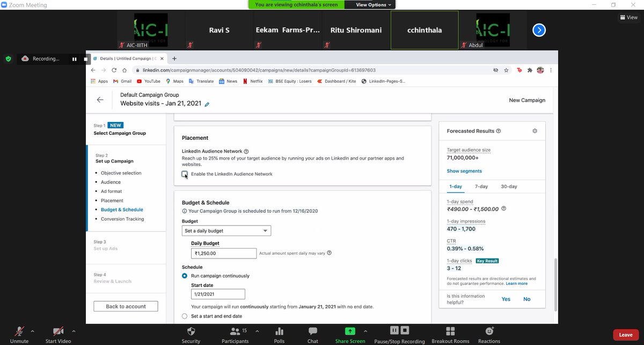
Task: Open the Dashboard / Kite bookmark
Action: 337,81
